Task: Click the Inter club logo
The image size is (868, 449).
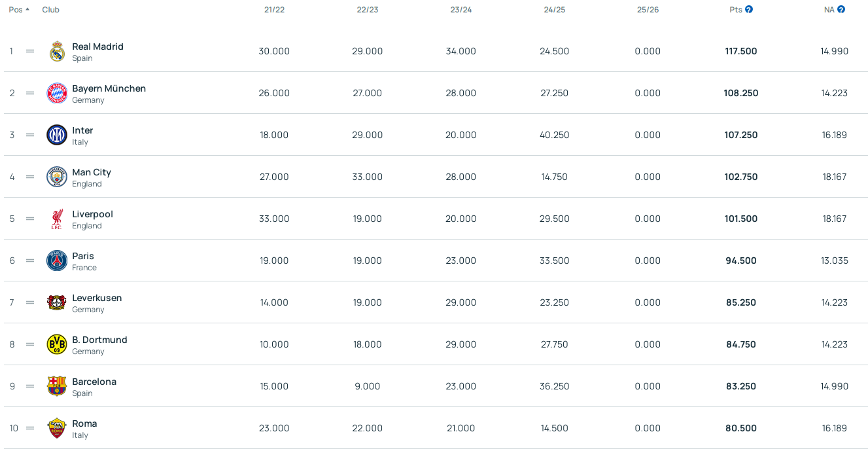Action: 57,135
